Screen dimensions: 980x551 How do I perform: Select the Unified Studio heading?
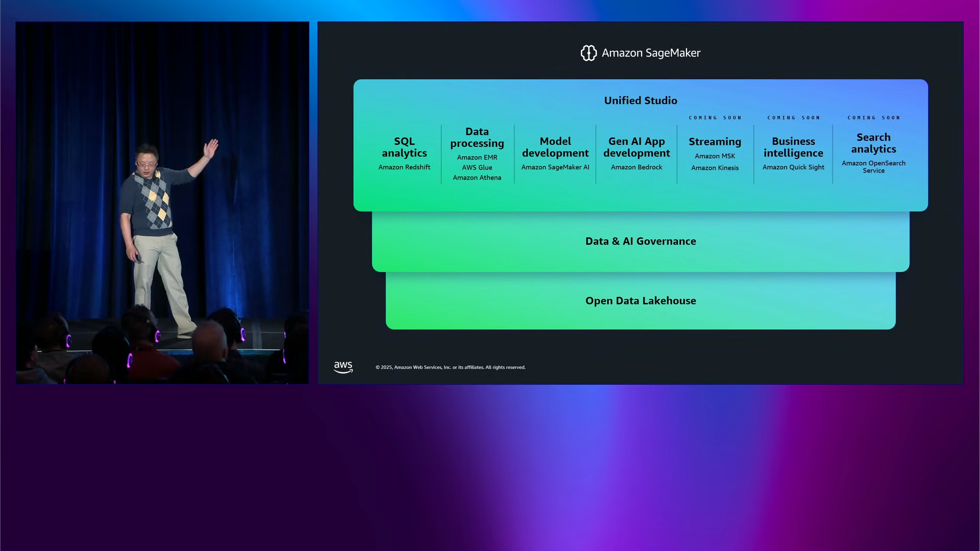pyautogui.click(x=641, y=101)
